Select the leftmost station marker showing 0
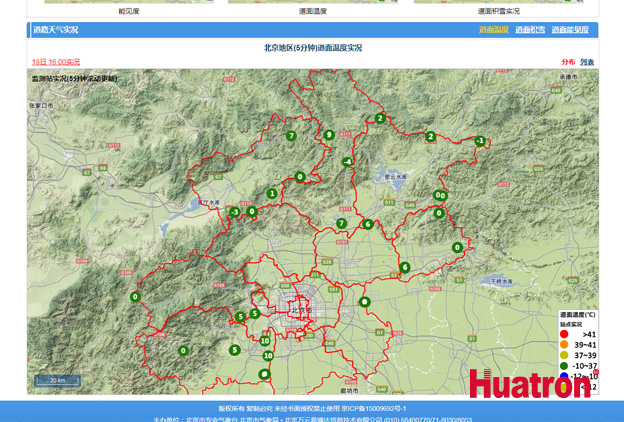This screenshot has width=624, height=422. point(135,297)
